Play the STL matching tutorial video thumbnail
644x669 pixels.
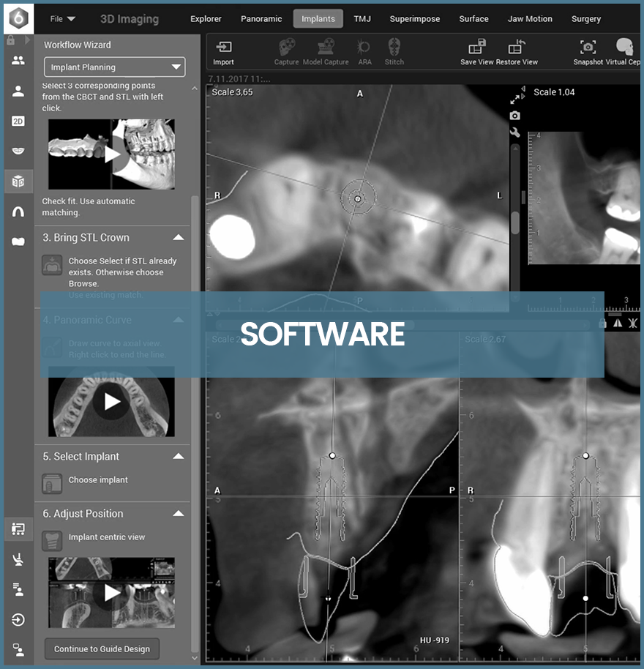pyautogui.click(x=112, y=154)
